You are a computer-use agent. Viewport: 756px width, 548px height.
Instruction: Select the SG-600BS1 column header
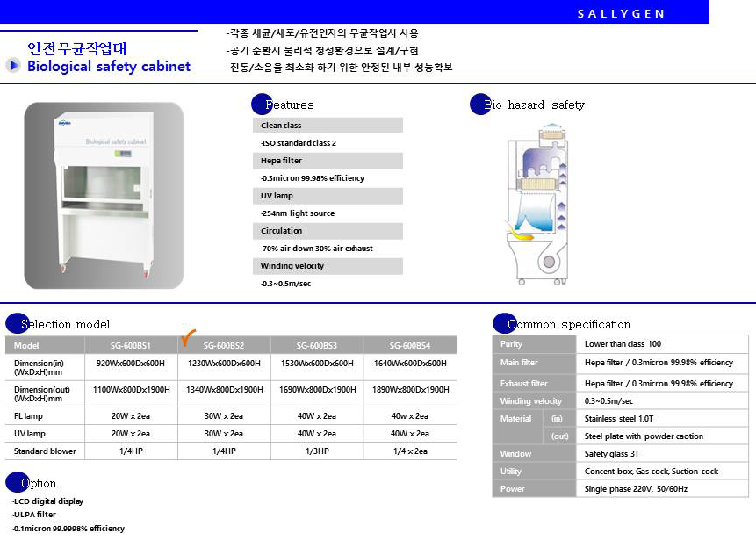pyautogui.click(x=131, y=345)
